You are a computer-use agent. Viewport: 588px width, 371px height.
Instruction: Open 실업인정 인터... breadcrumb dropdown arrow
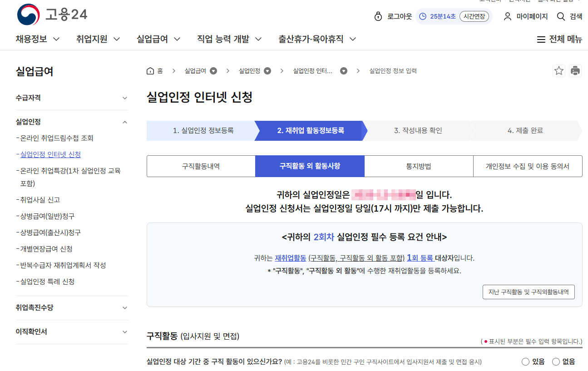tap(344, 71)
